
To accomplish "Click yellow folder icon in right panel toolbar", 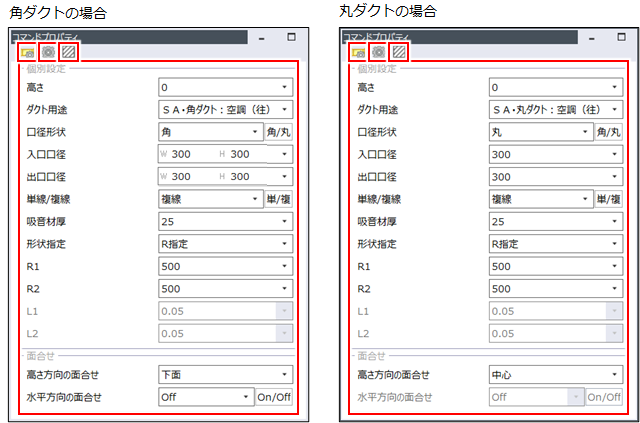I will (x=358, y=51).
